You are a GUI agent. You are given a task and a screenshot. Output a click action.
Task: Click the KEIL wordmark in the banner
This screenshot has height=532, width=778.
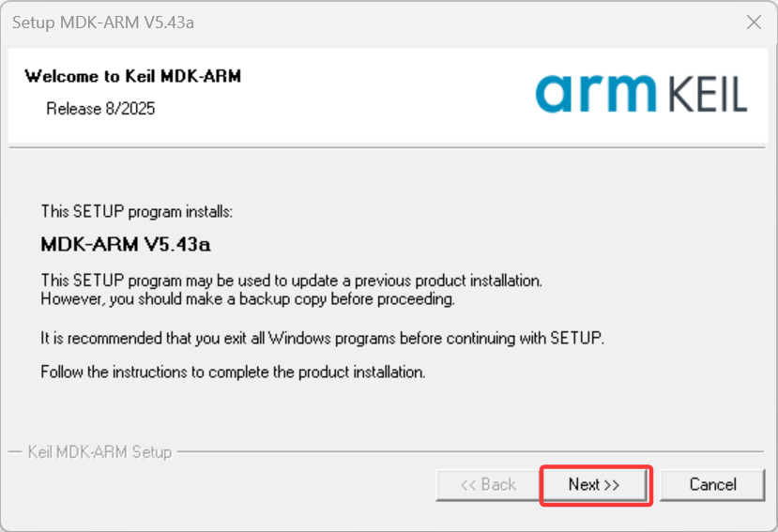click(x=708, y=94)
